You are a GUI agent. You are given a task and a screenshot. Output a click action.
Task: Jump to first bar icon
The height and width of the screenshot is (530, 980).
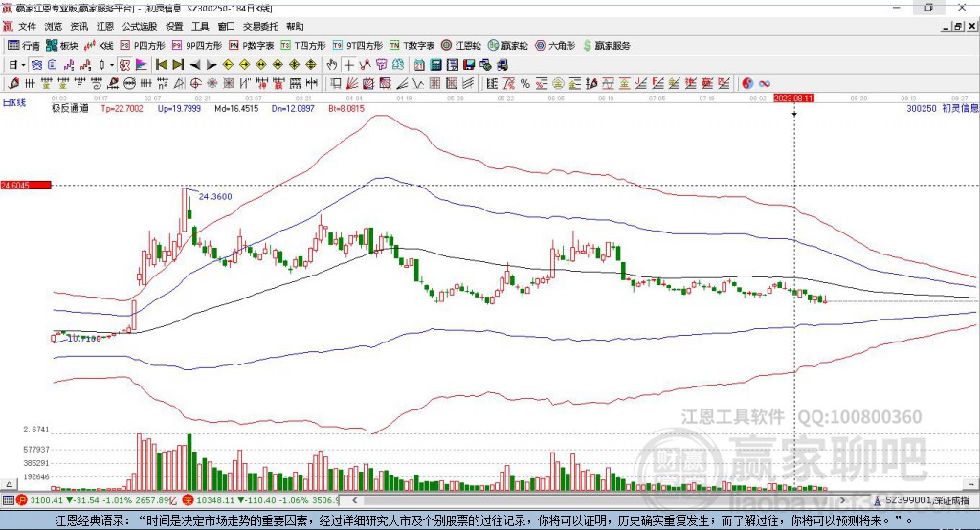click(161, 65)
